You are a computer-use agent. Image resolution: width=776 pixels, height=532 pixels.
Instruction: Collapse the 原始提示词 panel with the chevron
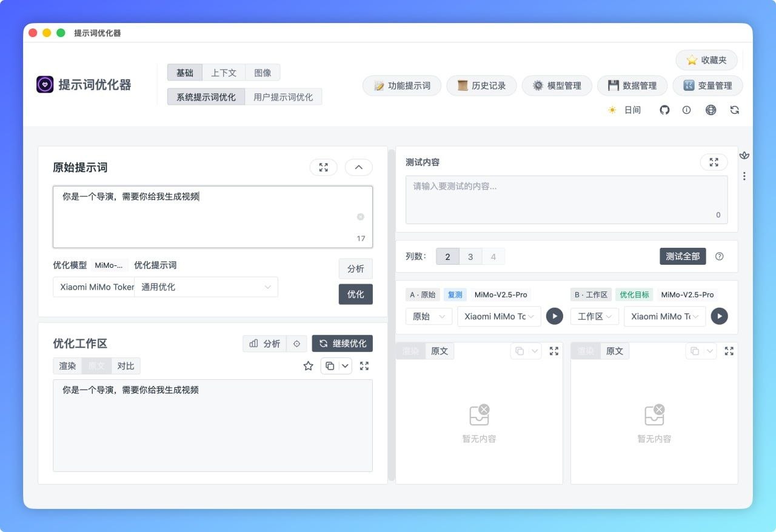pyautogui.click(x=359, y=167)
